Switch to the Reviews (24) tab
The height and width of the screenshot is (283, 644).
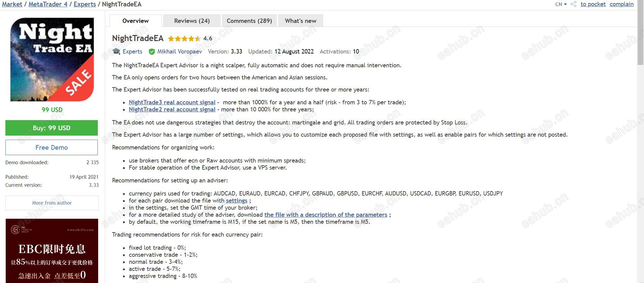(192, 21)
